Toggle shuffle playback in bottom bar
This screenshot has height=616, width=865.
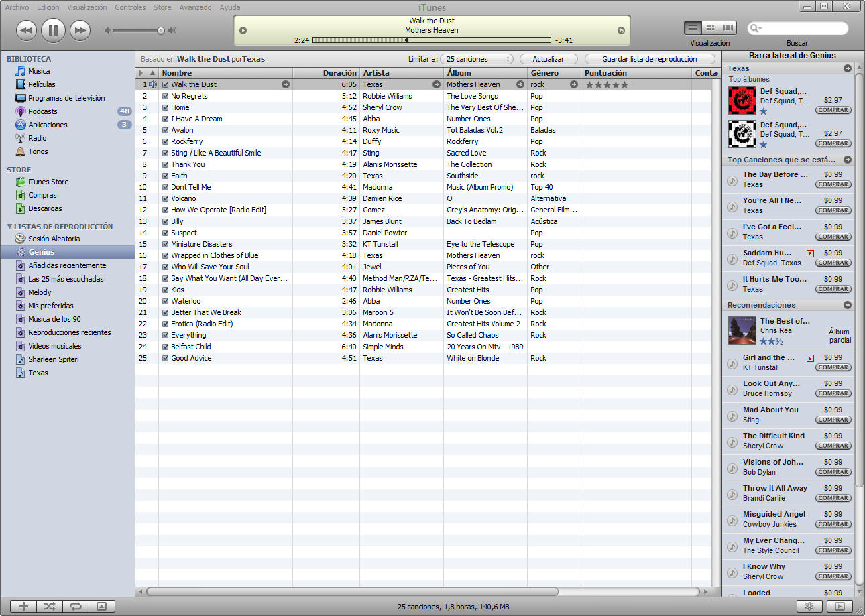pos(50,606)
